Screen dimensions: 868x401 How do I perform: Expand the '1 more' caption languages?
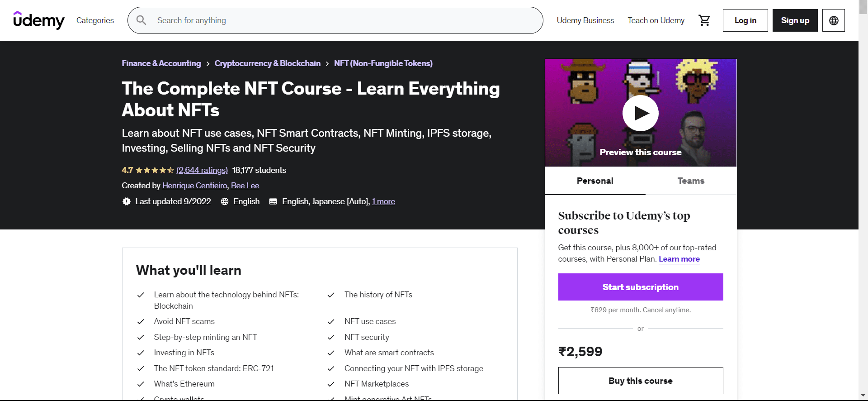383,202
